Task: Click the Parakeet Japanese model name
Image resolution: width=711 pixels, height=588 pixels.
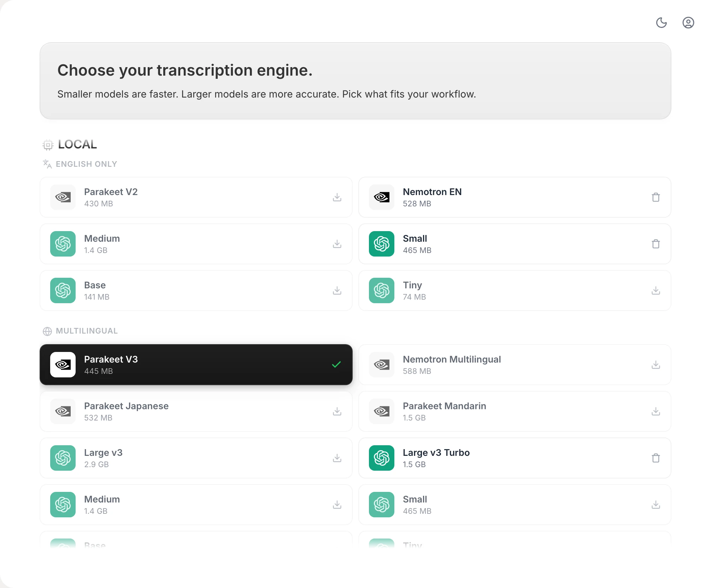Action: [x=126, y=406]
